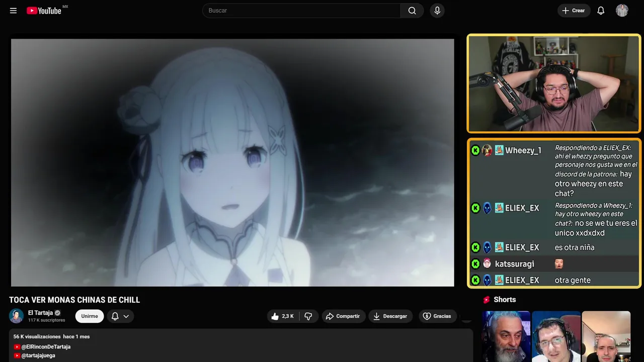Image resolution: width=644 pixels, height=362 pixels.
Task: Click the video title TOCA VER MONAS CHINAS
Action: click(x=74, y=300)
